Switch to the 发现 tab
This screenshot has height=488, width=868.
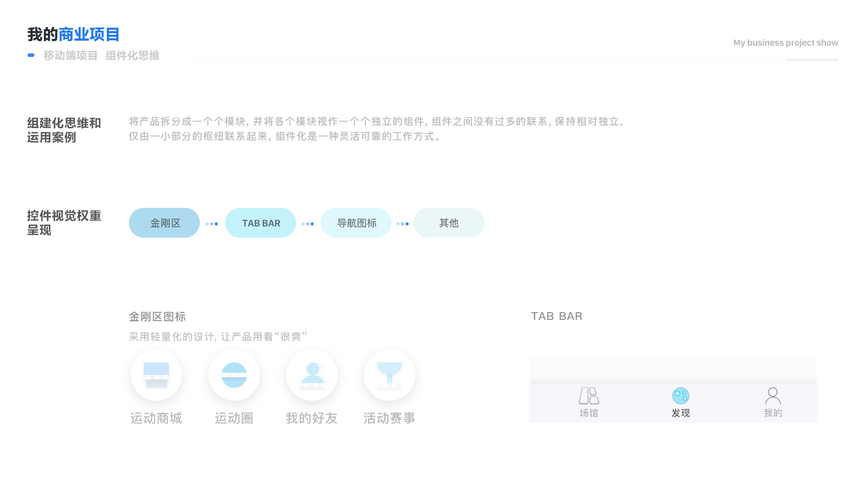(681, 413)
